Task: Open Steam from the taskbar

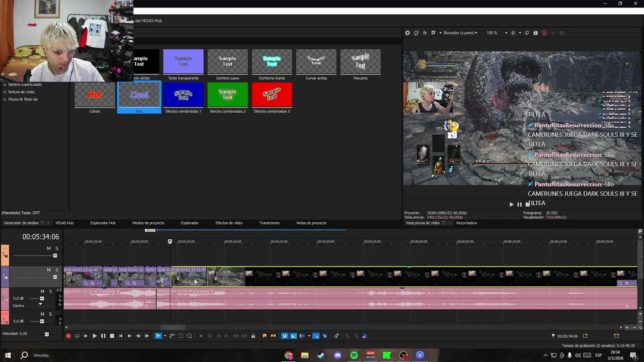Action: tap(321, 355)
